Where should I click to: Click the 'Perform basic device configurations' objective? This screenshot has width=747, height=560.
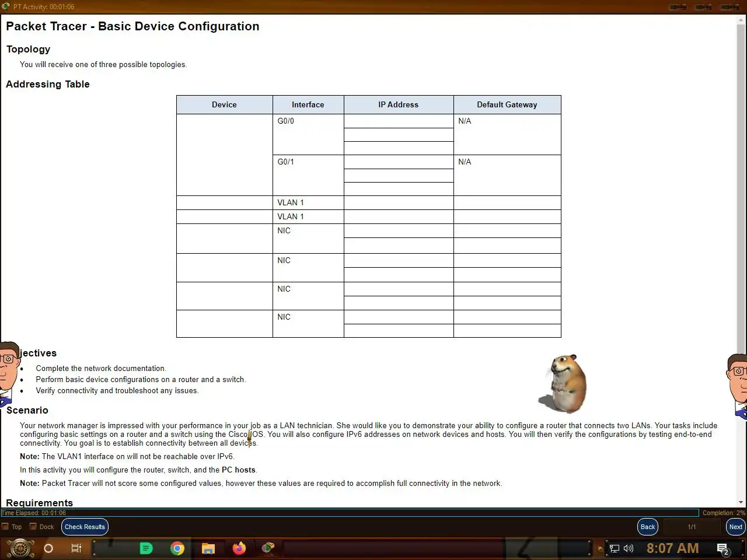141,380
